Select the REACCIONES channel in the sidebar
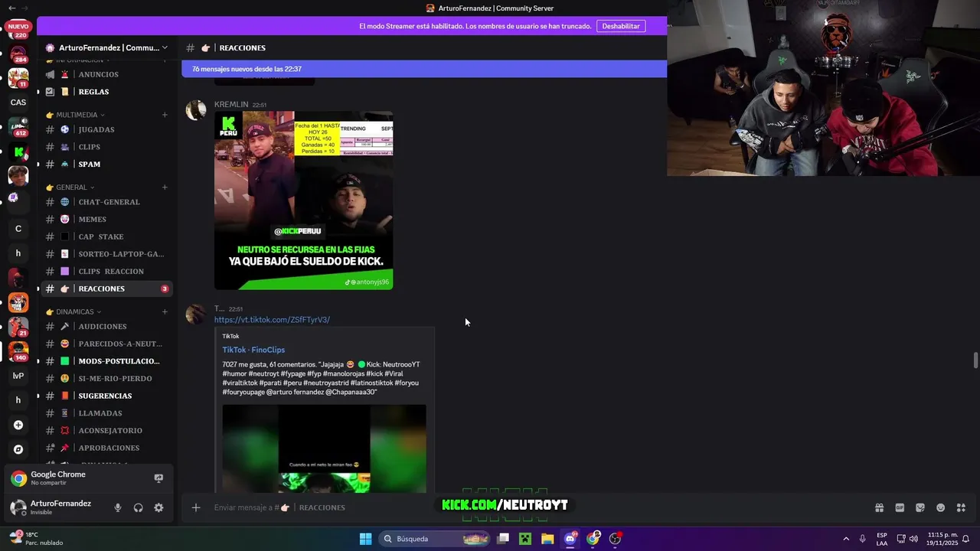This screenshot has width=980, height=551. click(107, 289)
